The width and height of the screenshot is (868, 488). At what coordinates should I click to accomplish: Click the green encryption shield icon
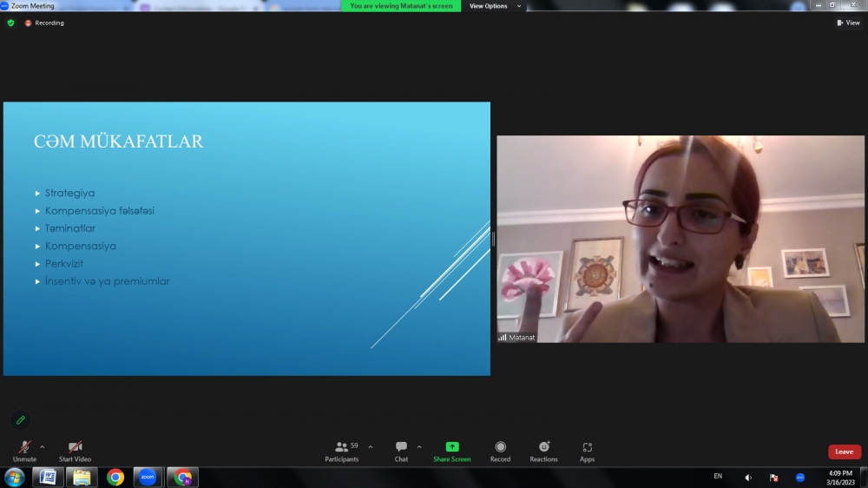tap(11, 23)
